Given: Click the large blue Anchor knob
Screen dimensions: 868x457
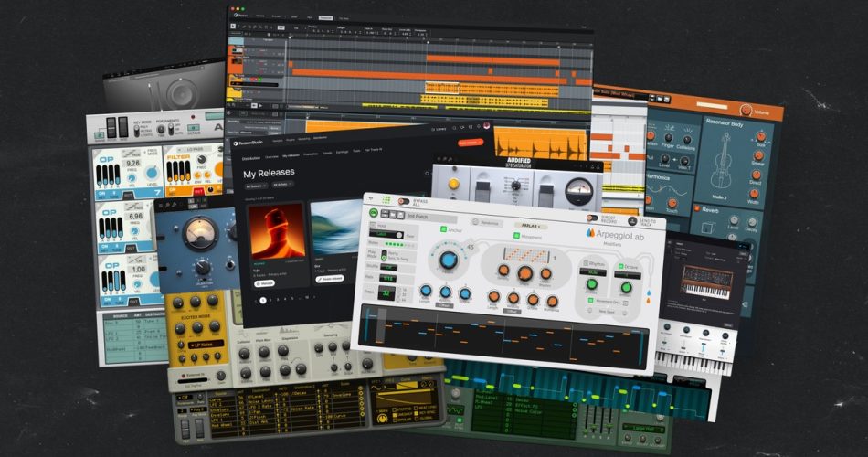Looking at the screenshot, I should (448, 260).
